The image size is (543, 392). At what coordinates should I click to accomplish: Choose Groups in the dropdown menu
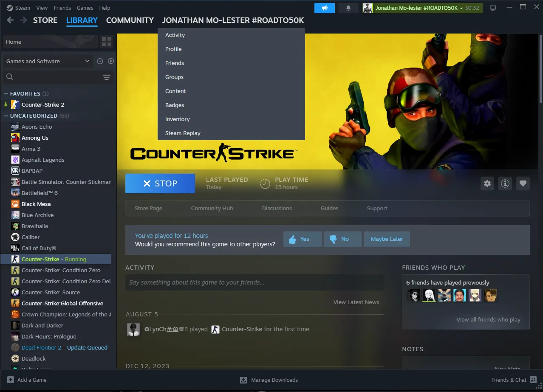pos(231,77)
